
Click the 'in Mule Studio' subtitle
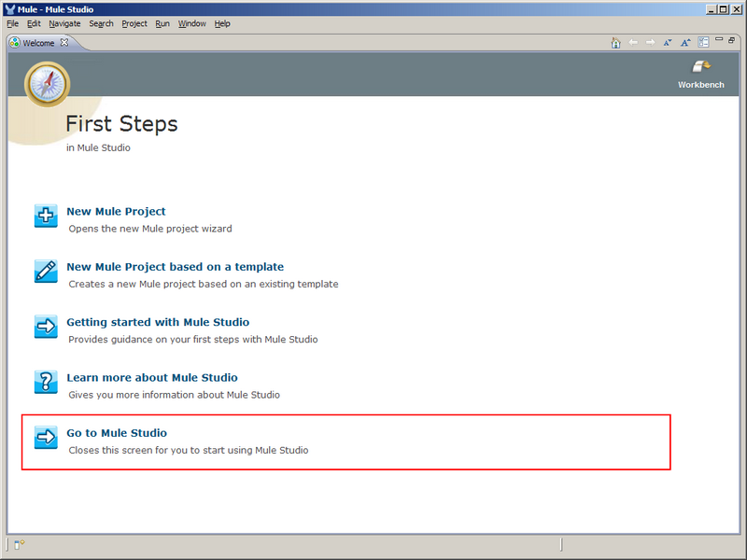click(x=98, y=147)
